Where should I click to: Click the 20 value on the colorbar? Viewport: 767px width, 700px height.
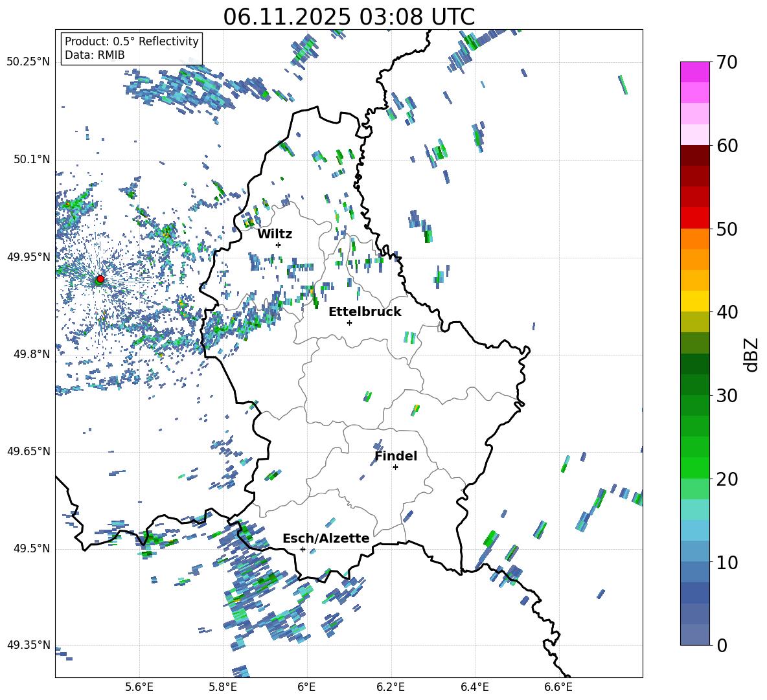pyautogui.click(x=727, y=479)
